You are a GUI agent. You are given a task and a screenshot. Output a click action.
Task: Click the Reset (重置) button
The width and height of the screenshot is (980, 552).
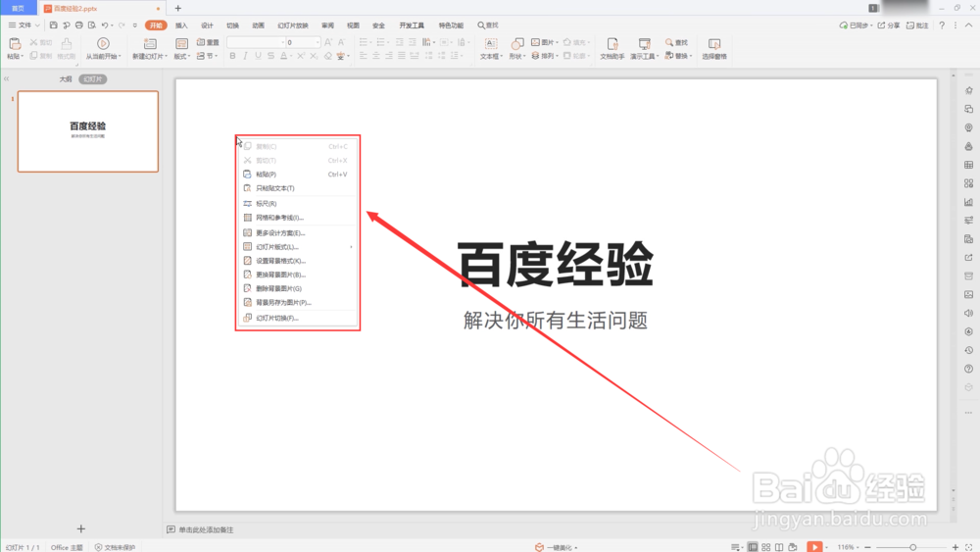pos(208,42)
